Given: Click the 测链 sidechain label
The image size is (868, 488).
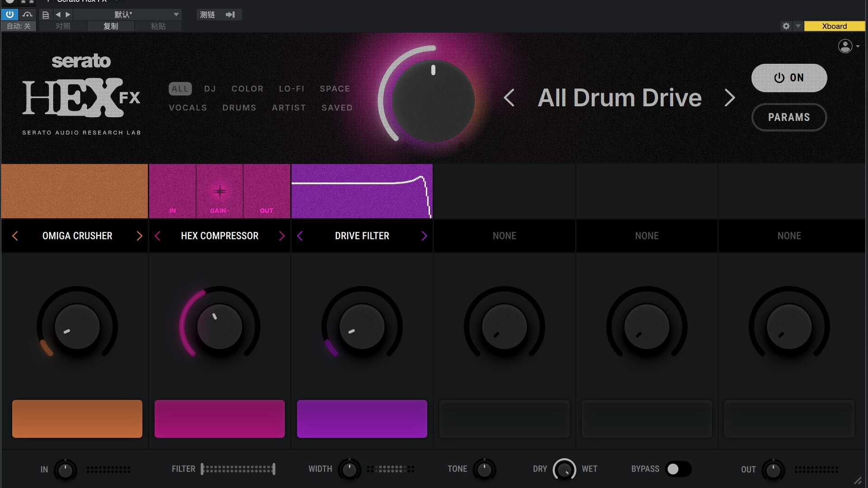Looking at the screenshot, I should 208,15.
